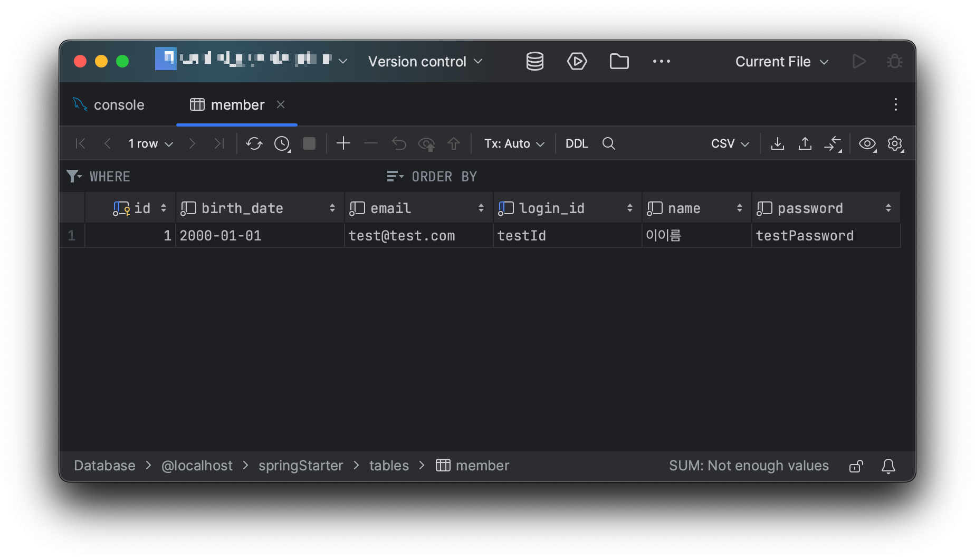Screen dimensions: 975x560
Task: Select the test@test.com email cell
Action: click(x=418, y=236)
